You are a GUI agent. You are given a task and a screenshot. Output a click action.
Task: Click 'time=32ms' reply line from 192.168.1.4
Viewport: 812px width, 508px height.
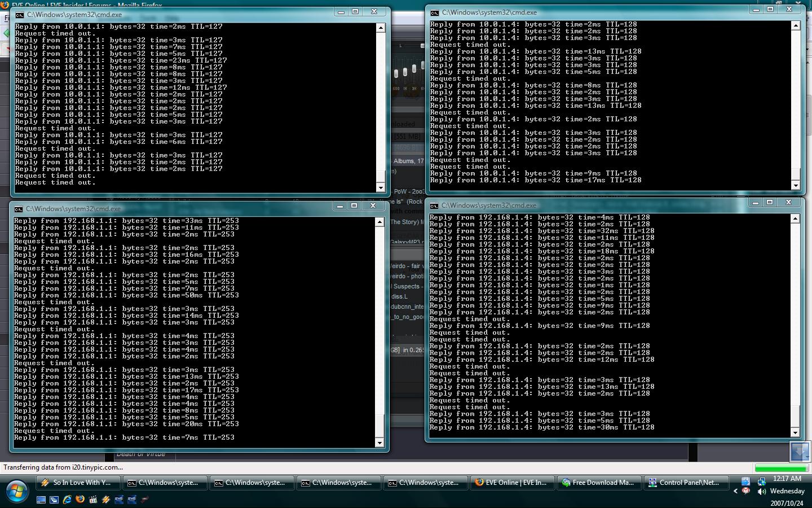click(x=542, y=231)
